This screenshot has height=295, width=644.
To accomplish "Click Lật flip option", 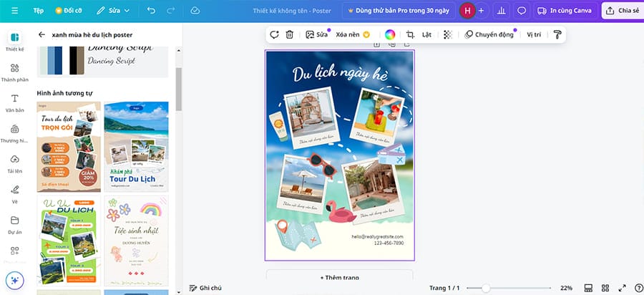I will click(x=426, y=35).
